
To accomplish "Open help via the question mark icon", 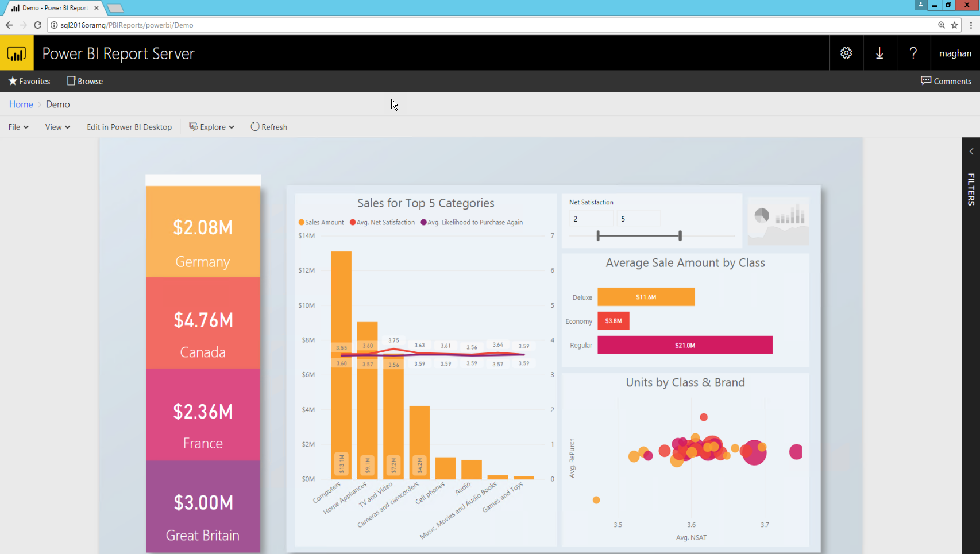I will point(913,53).
